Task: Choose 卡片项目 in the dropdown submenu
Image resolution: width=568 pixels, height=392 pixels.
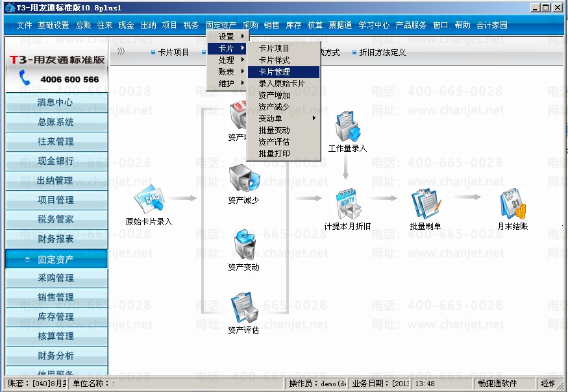Action: click(x=283, y=48)
